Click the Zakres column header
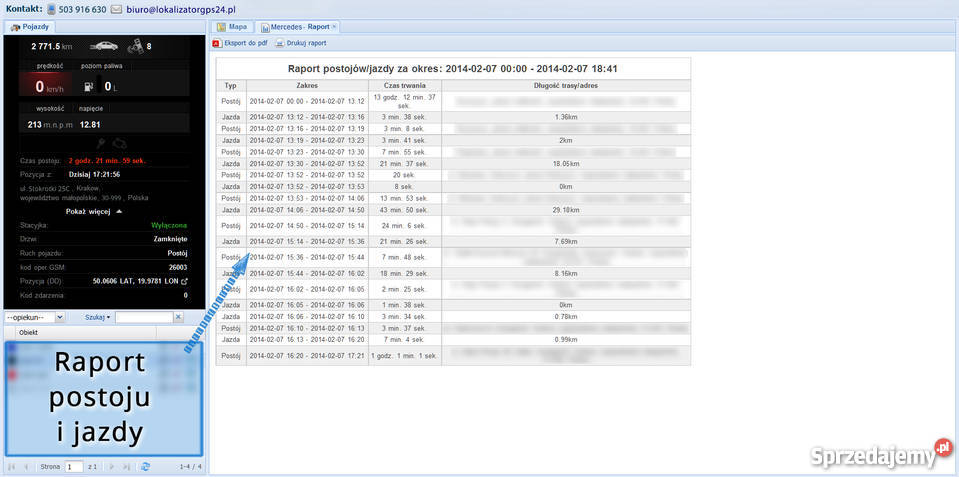959x477 pixels. [x=307, y=86]
